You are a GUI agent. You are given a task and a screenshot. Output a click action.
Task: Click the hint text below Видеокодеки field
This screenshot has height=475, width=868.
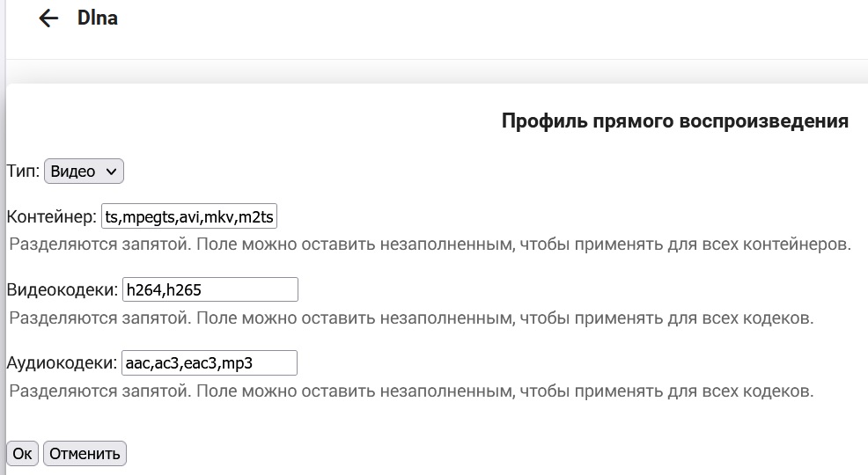[x=411, y=318]
